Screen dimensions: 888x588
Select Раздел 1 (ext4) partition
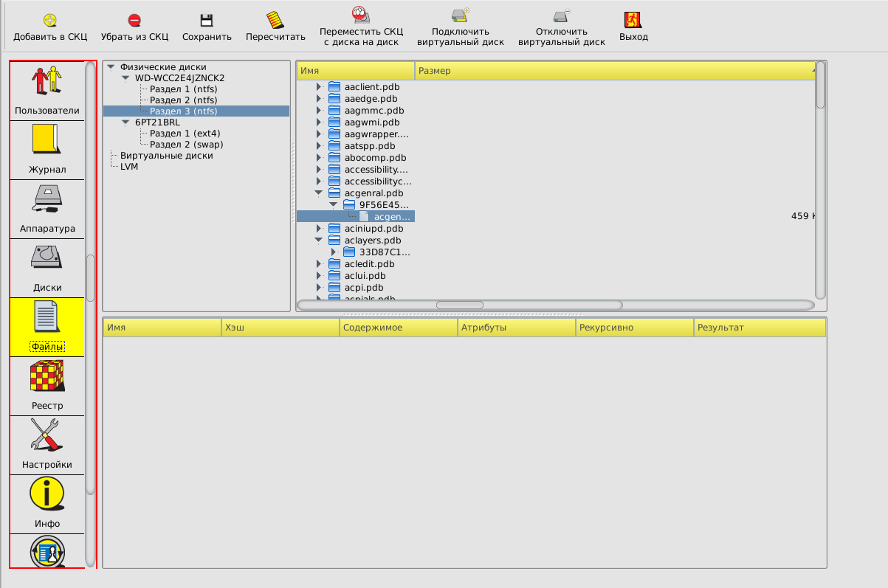[x=185, y=133]
